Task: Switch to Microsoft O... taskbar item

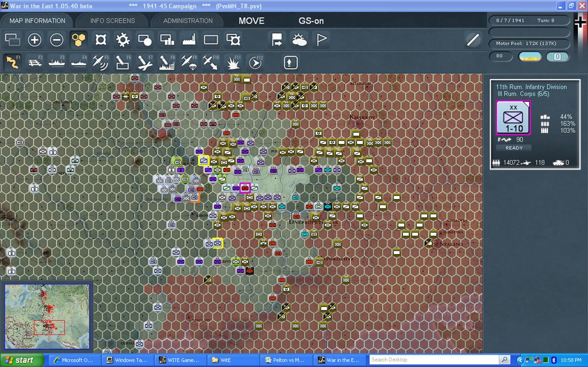Action: click(x=74, y=360)
